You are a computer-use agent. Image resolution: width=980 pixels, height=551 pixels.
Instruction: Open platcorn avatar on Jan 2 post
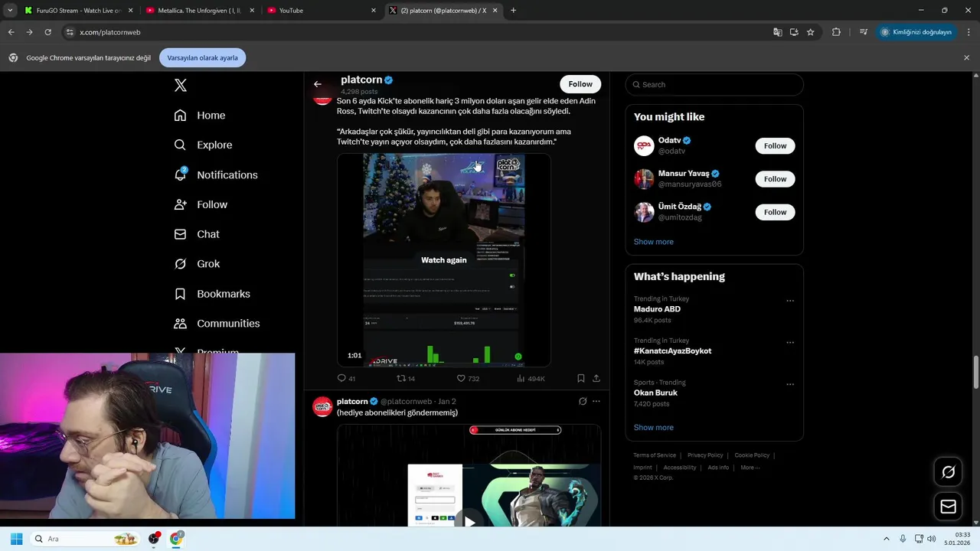[322, 406]
